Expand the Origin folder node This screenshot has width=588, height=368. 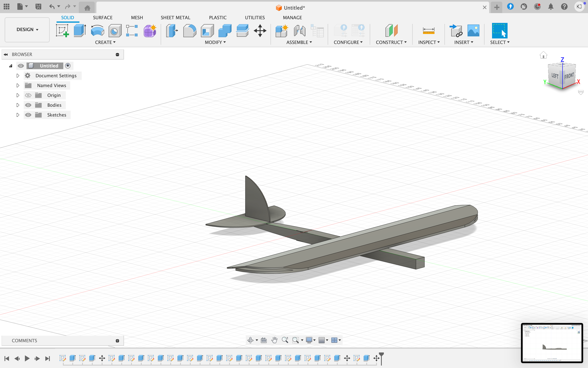(x=18, y=95)
